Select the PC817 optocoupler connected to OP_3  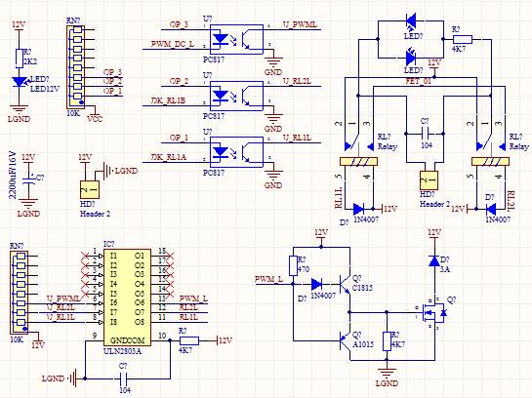236,39
